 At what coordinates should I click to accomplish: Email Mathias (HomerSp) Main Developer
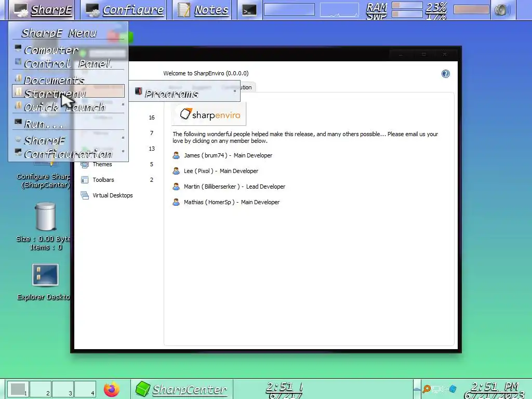click(x=232, y=202)
